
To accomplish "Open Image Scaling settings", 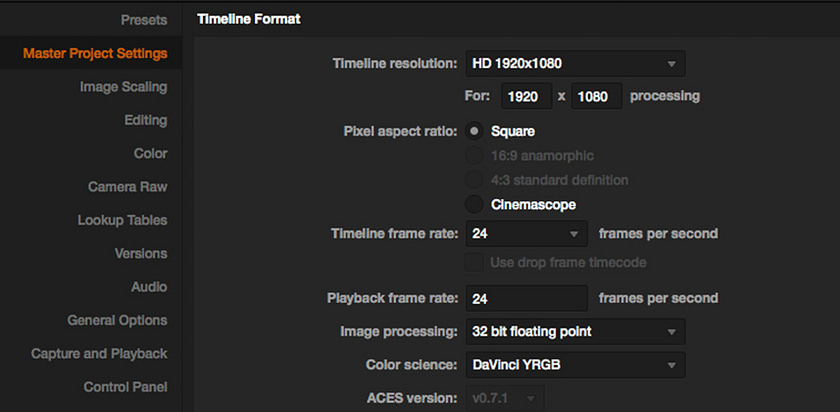I will (123, 87).
